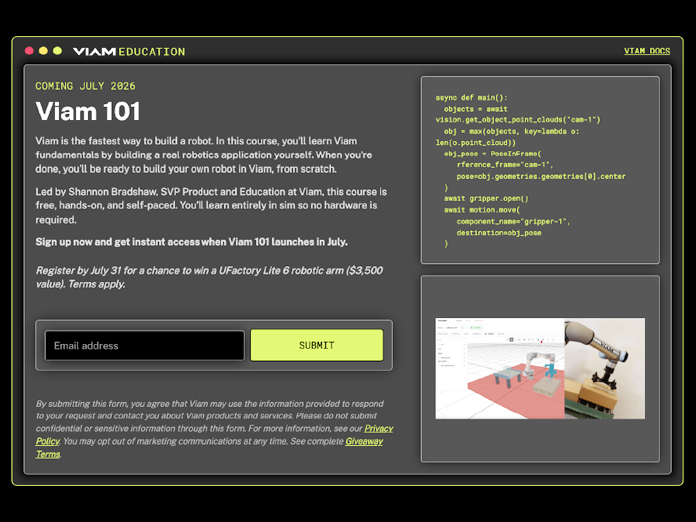Click the yellow window dot in header
This screenshot has height=522, width=696.
pos(43,51)
